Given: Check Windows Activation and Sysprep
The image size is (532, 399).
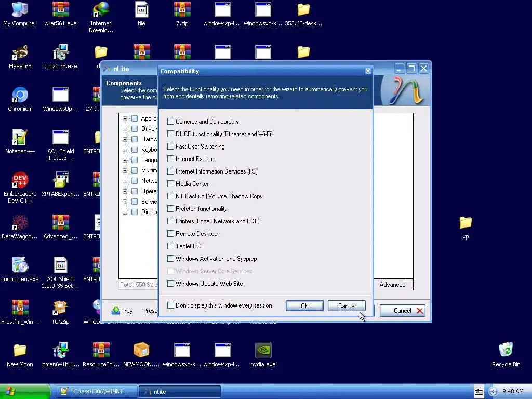Looking at the screenshot, I should (170, 259).
